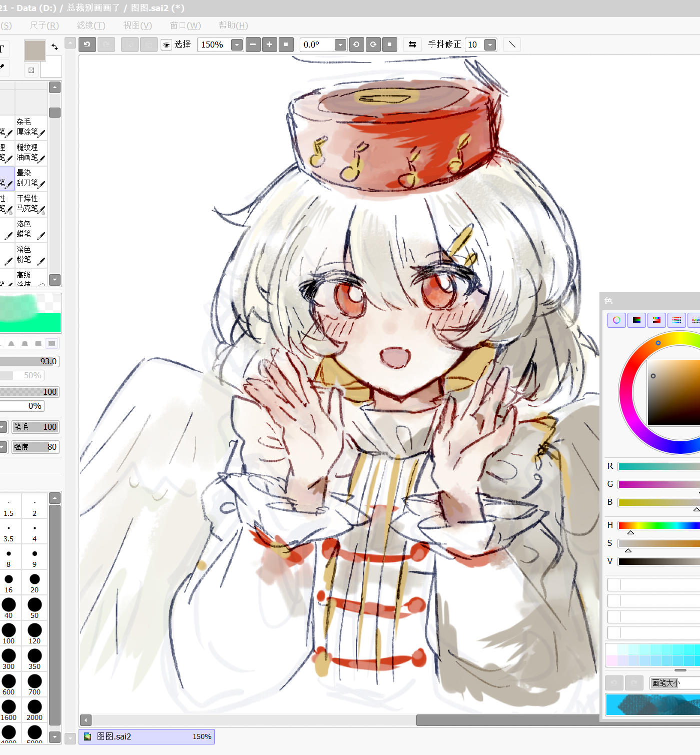The image size is (700, 755).
Task: Open the 滤镜(T) menu
Action: pyautogui.click(x=91, y=26)
